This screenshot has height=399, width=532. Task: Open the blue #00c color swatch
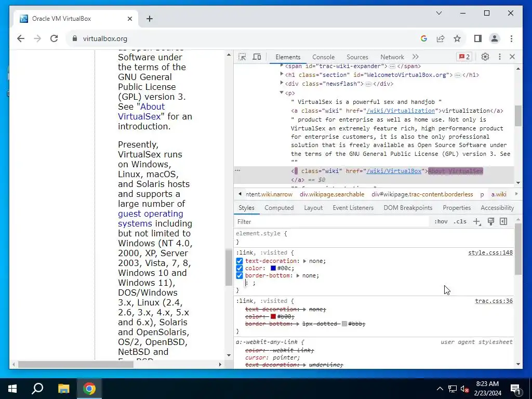pyautogui.click(x=273, y=269)
